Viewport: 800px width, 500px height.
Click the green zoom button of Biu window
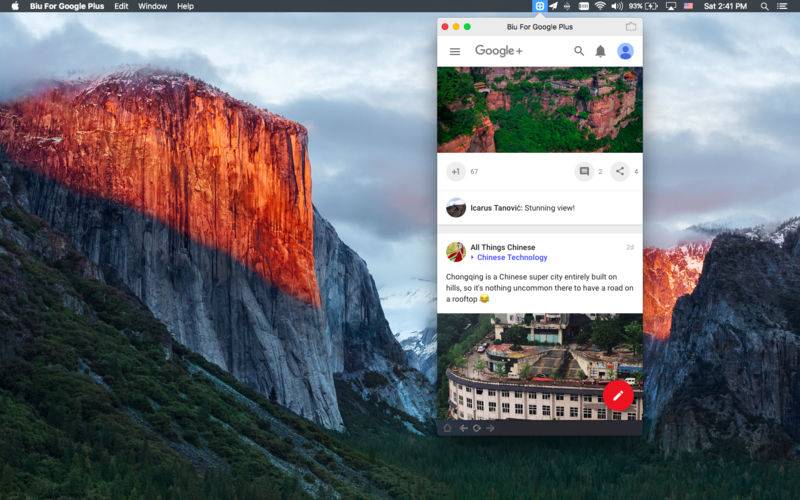point(467,27)
